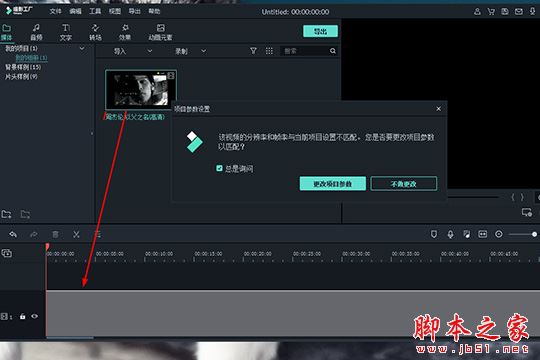The image size is (540, 360).
Task: Click the 00:00:10:00 ruler mark
Action: (x=159, y=254)
